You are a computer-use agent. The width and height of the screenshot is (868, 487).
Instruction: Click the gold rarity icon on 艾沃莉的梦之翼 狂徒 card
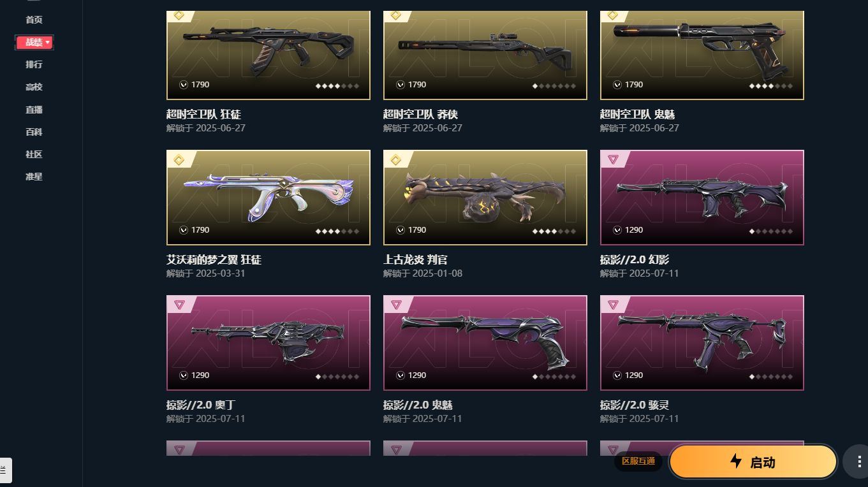179,159
